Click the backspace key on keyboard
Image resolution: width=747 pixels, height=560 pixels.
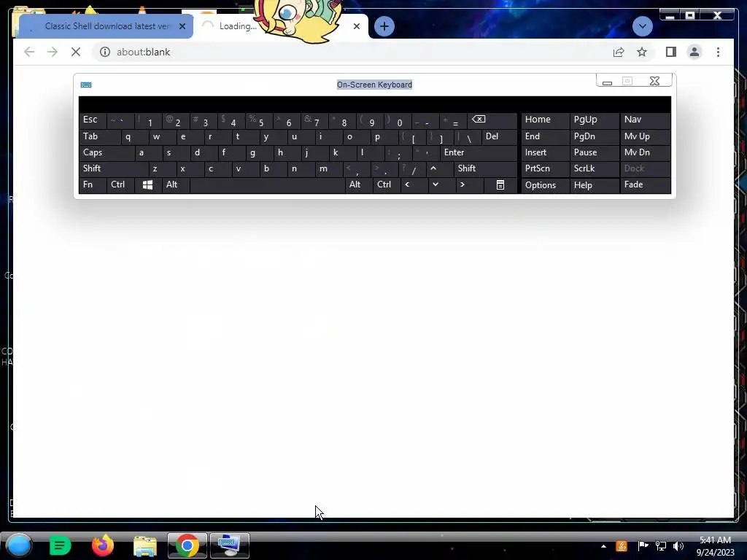tap(492, 120)
